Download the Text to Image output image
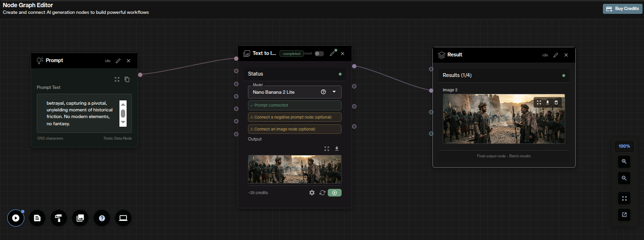 (337, 149)
